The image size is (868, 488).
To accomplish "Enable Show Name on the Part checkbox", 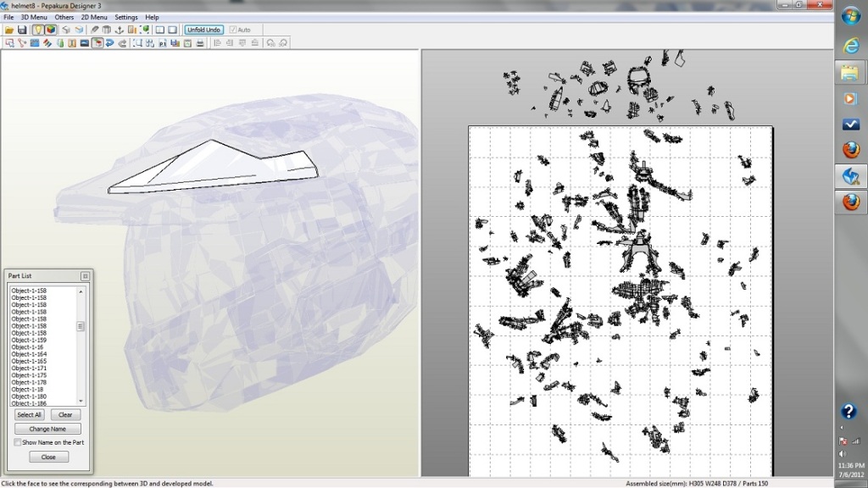I will pyautogui.click(x=18, y=442).
